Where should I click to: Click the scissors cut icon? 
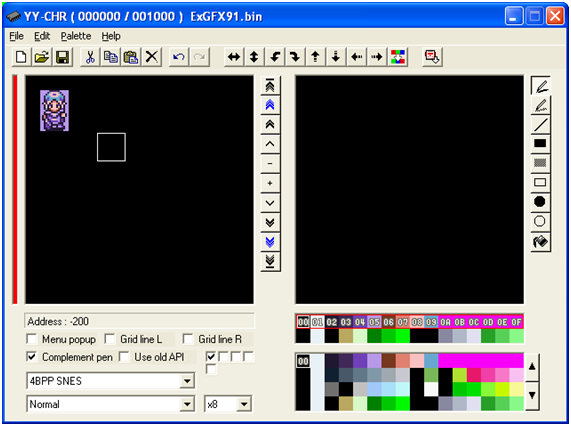pyautogui.click(x=90, y=57)
